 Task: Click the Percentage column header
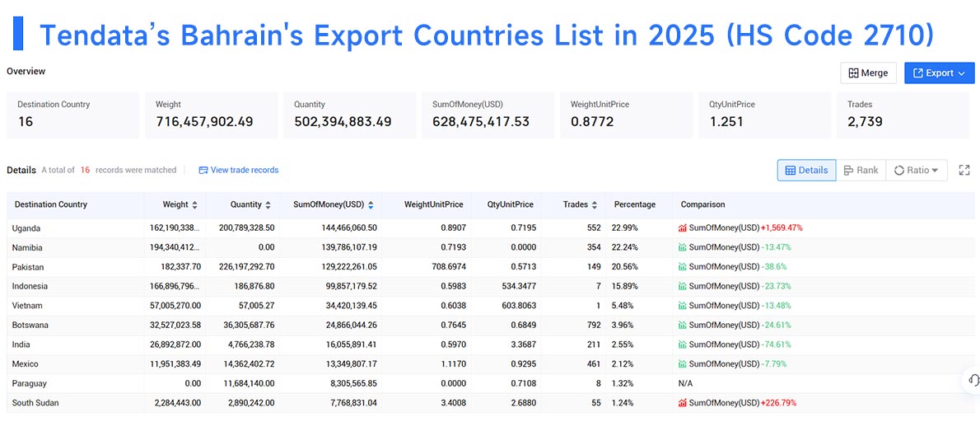click(634, 204)
